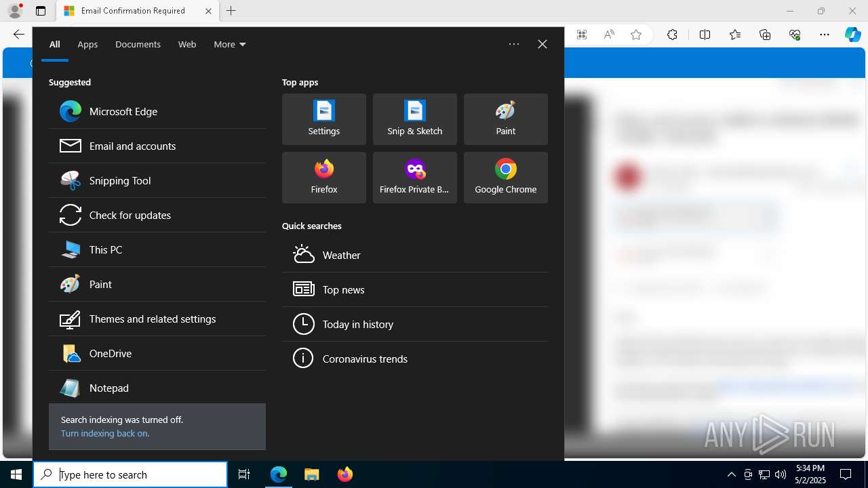Open Edge settings and more menu
868x488 pixels.
(825, 35)
